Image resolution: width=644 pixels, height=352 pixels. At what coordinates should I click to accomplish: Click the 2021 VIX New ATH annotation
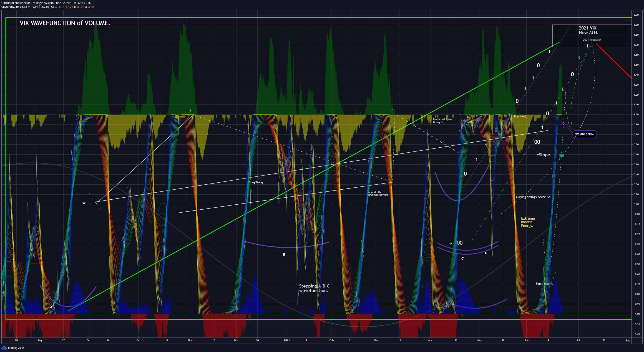(588, 30)
